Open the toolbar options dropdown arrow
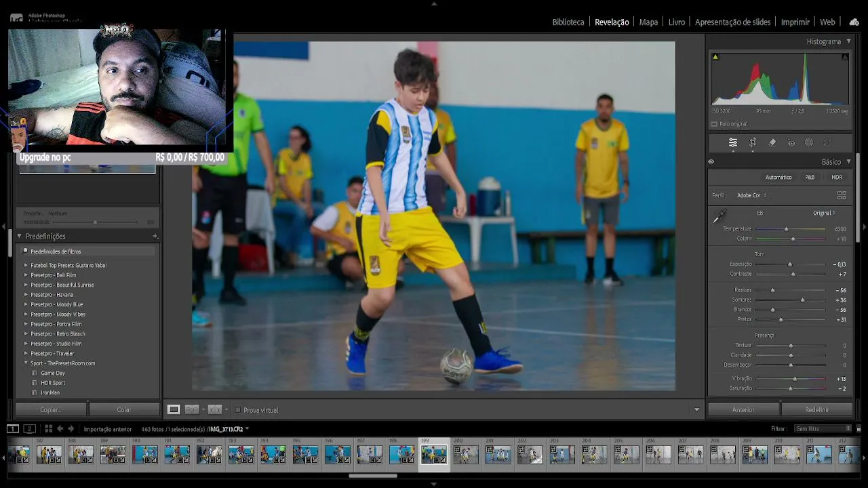This screenshot has width=868, height=488. coord(696,410)
